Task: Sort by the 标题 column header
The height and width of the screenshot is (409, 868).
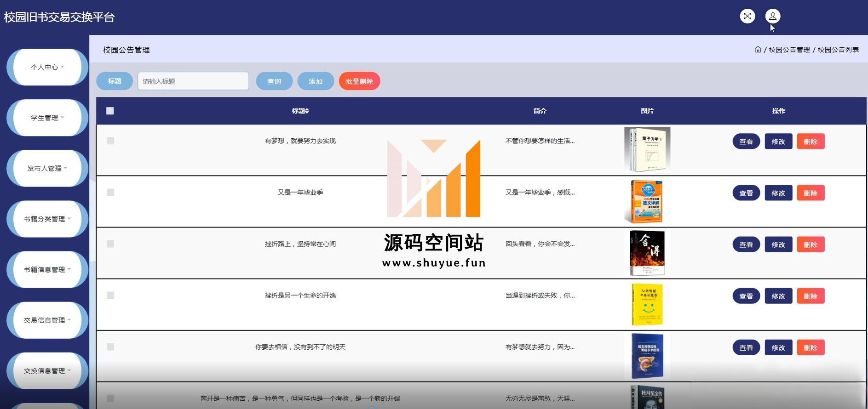Action: pos(300,111)
